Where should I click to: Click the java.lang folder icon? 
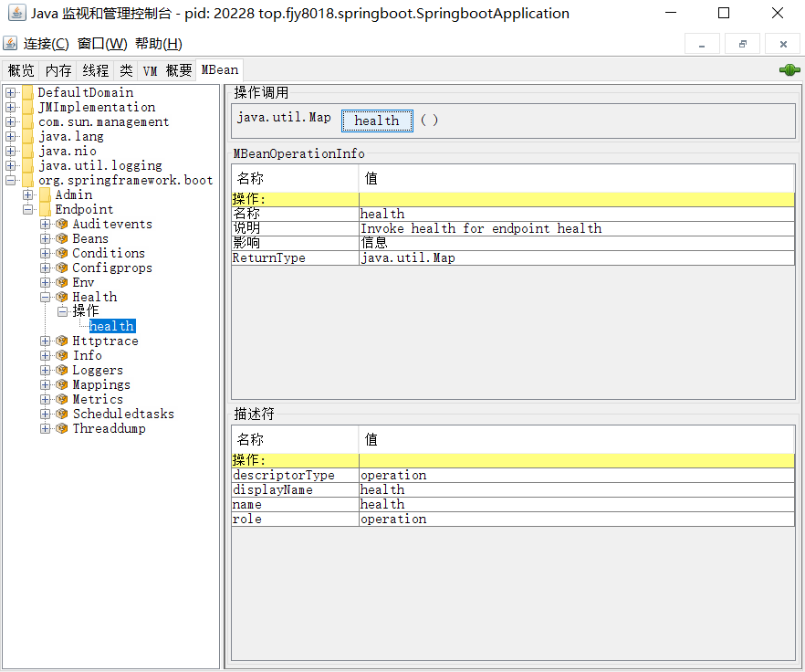click(x=27, y=136)
